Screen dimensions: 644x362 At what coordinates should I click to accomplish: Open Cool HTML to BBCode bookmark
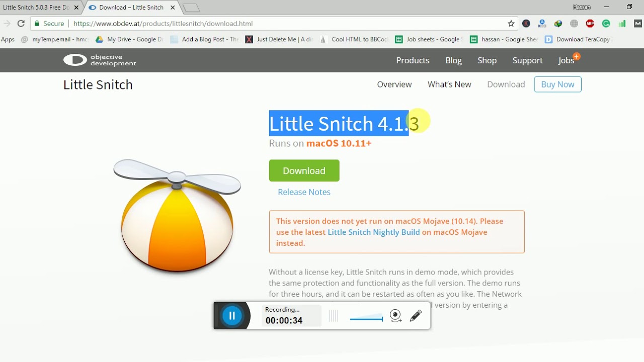click(x=354, y=39)
